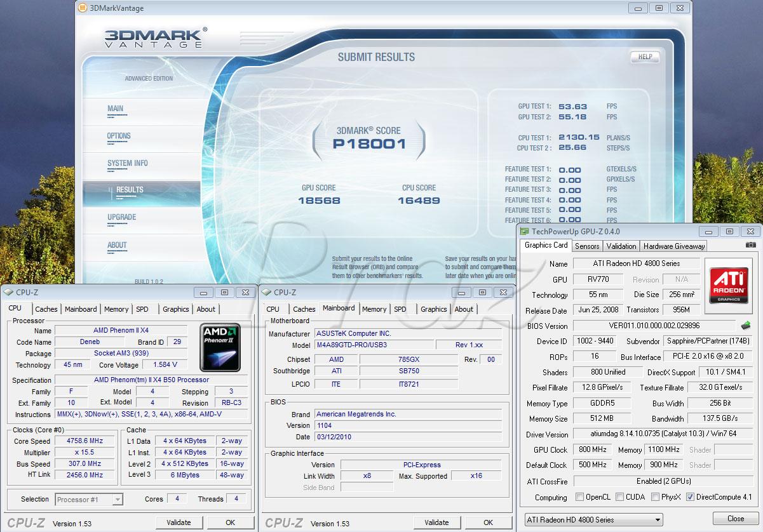Image resolution: width=763 pixels, height=532 pixels.
Task: Toggle the CUDA checkbox in GPU-Z
Action: point(620,497)
